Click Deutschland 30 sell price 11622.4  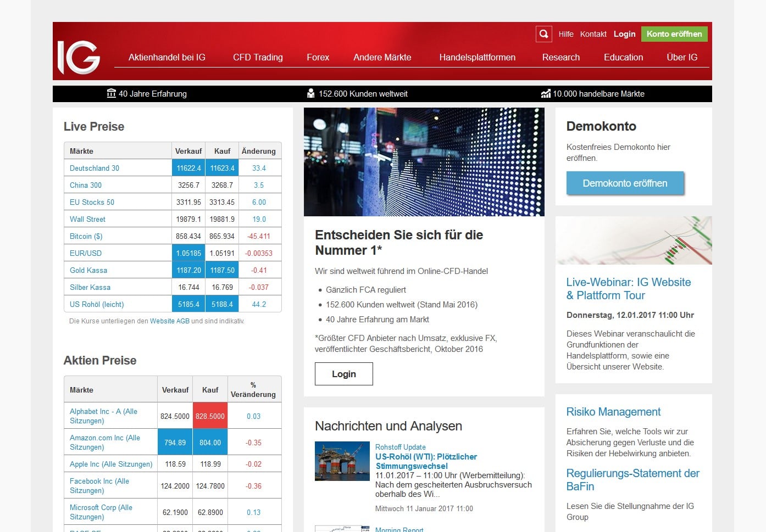click(188, 168)
